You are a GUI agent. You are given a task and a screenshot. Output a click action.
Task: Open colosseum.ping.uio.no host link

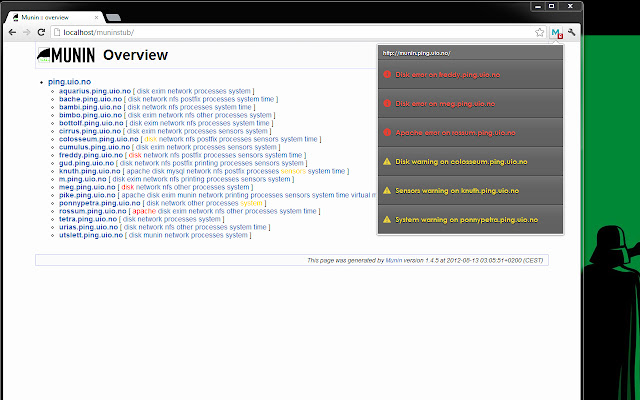[99, 139]
